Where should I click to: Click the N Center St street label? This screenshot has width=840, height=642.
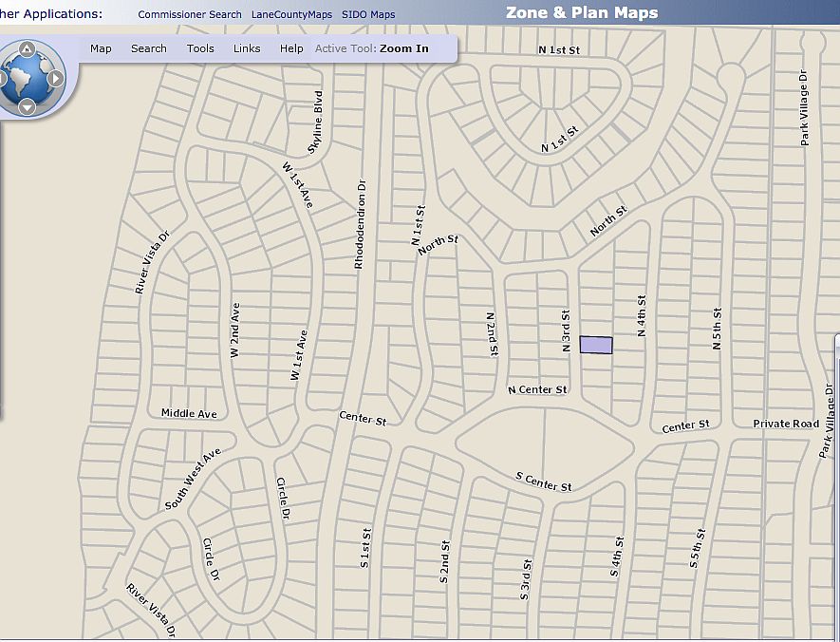click(x=537, y=389)
